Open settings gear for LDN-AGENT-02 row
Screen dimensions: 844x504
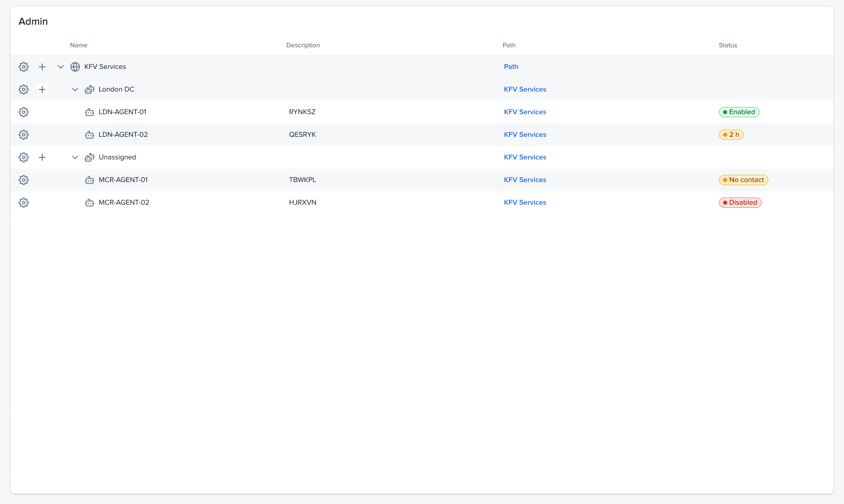(24, 135)
